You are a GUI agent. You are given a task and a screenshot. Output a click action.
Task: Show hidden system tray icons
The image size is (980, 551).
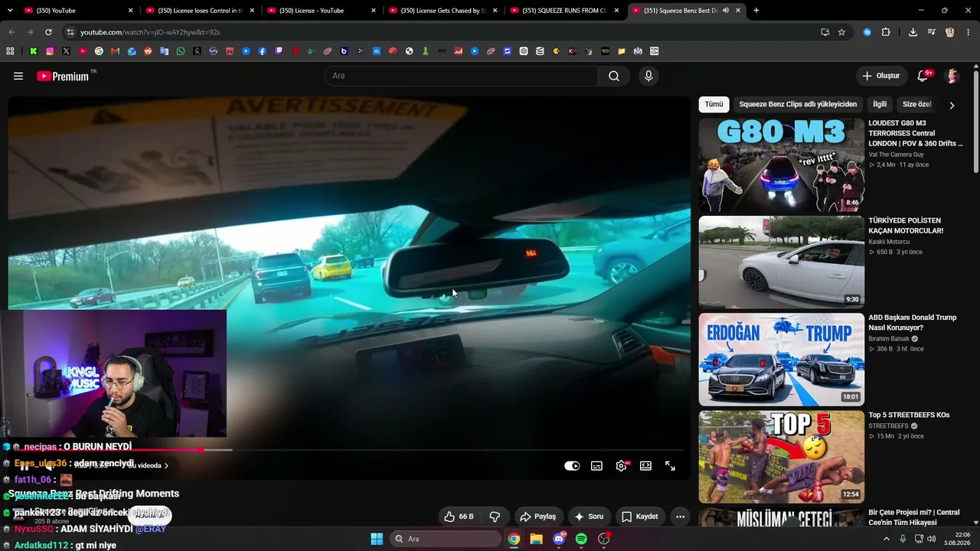coord(887,539)
